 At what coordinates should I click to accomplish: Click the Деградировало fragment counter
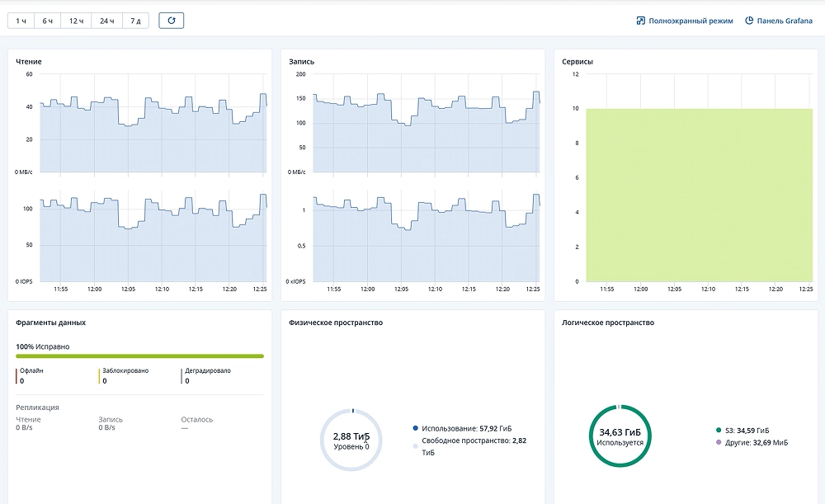coord(206,376)
